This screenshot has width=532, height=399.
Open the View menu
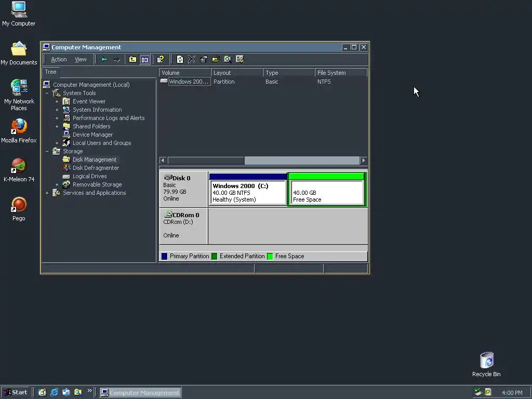click(x=81, y=59)
